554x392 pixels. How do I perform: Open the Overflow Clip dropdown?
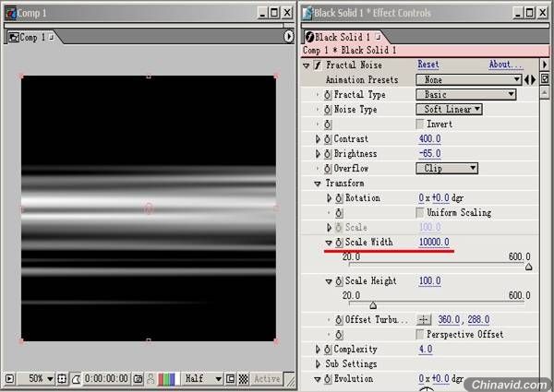[x=447, y=169]
